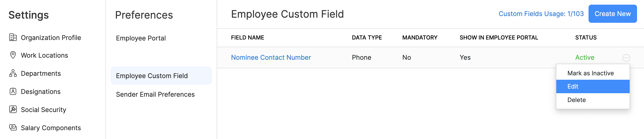644x139 pixels.
Task: Open Sender Email Preferences
Action: tap(155, 94)
